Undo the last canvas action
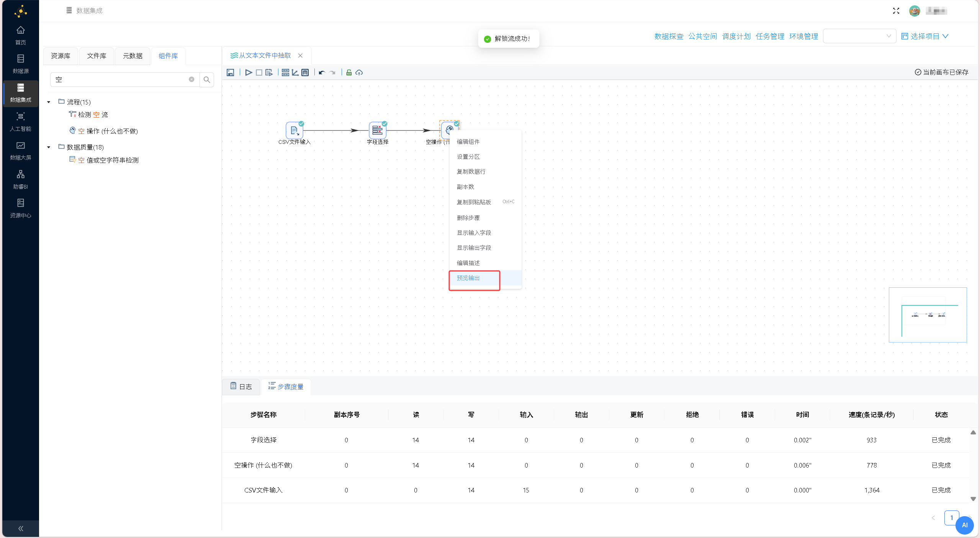 tap(322, 72)
